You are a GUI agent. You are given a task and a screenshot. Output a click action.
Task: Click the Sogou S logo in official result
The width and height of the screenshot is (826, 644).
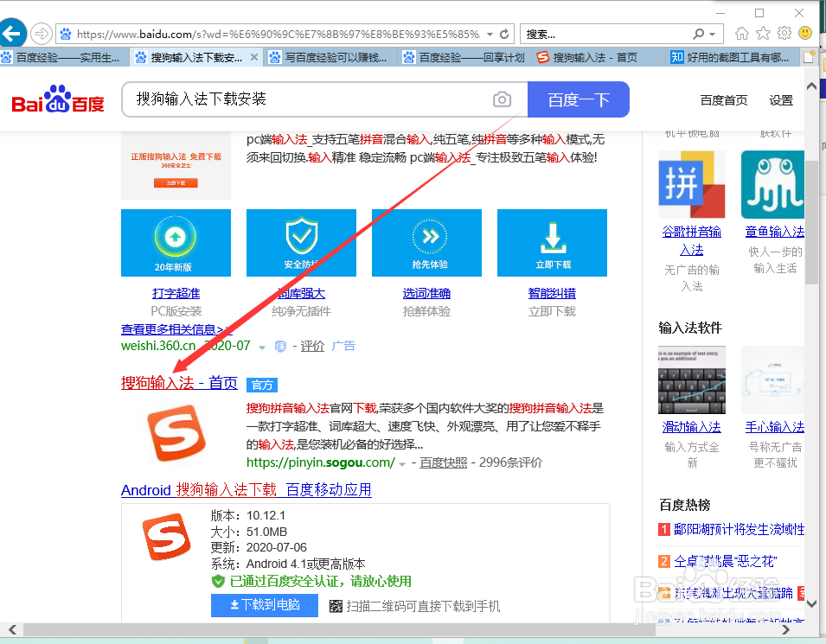[x=176, y=432]
